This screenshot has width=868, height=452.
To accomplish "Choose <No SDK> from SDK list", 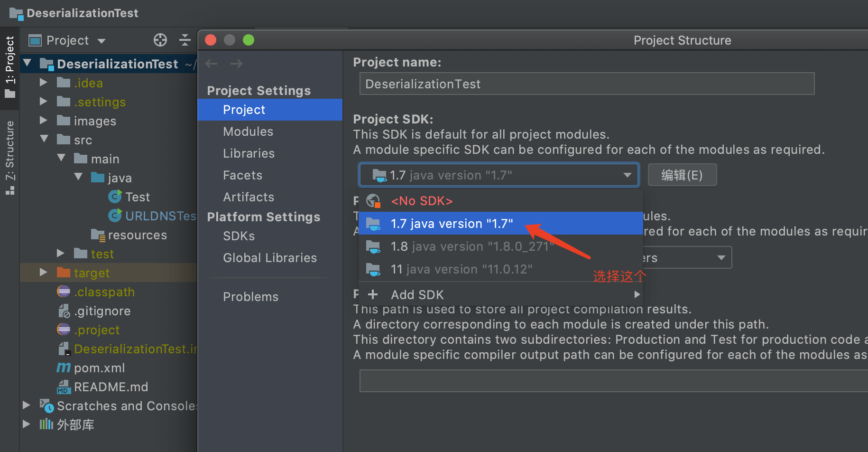I will tap(500, 201).
